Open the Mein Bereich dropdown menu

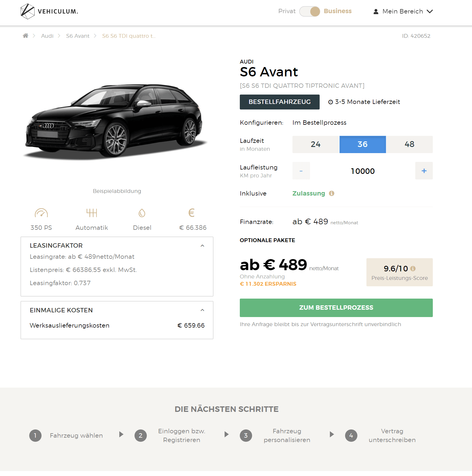[403, 11]
